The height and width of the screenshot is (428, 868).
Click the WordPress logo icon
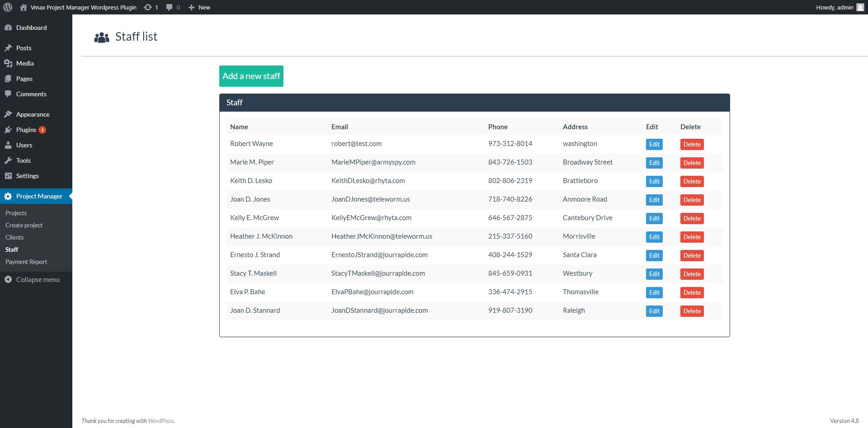click(8, 7)
